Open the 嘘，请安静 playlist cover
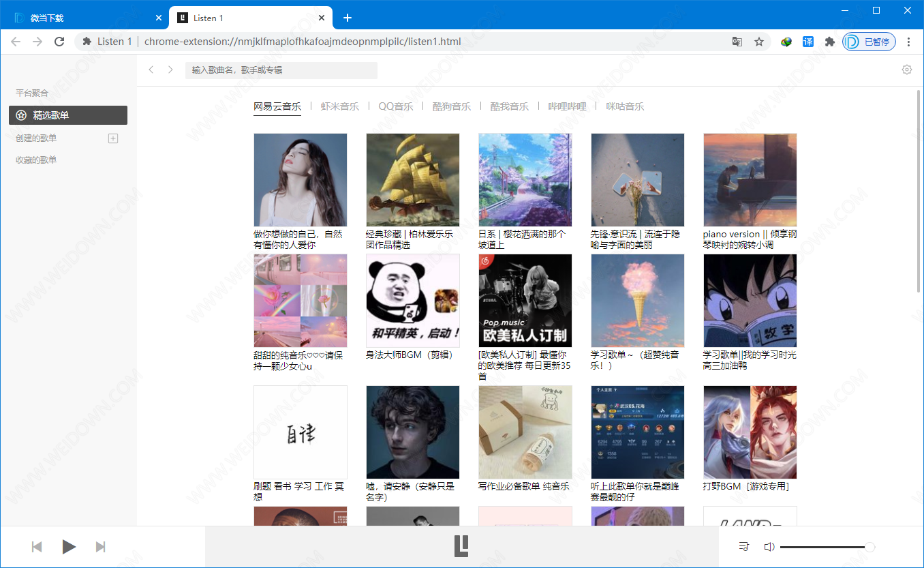The width and height of the screenshot is (924, 568). pyautogui.click(x=413, y=432)
